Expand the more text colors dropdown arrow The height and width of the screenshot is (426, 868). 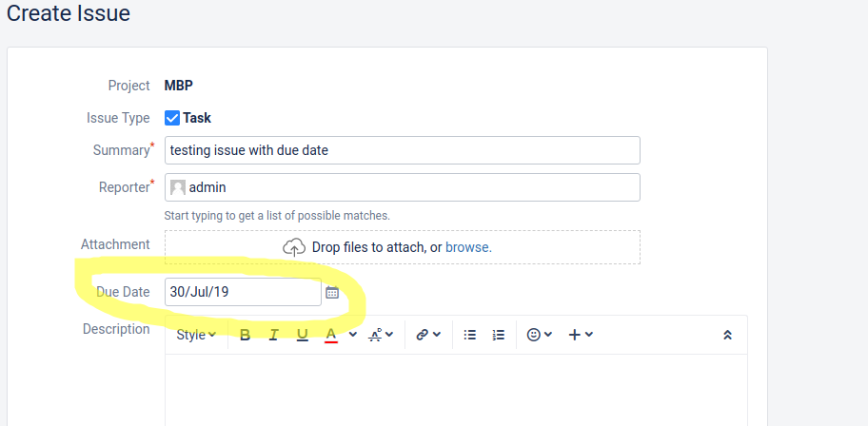click(x=352, y=334)
